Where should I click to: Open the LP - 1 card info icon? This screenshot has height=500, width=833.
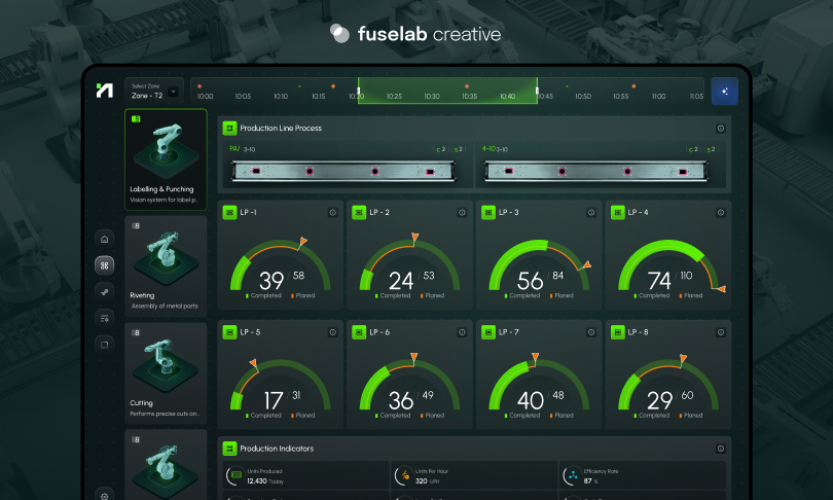click(x=333, y=213)
